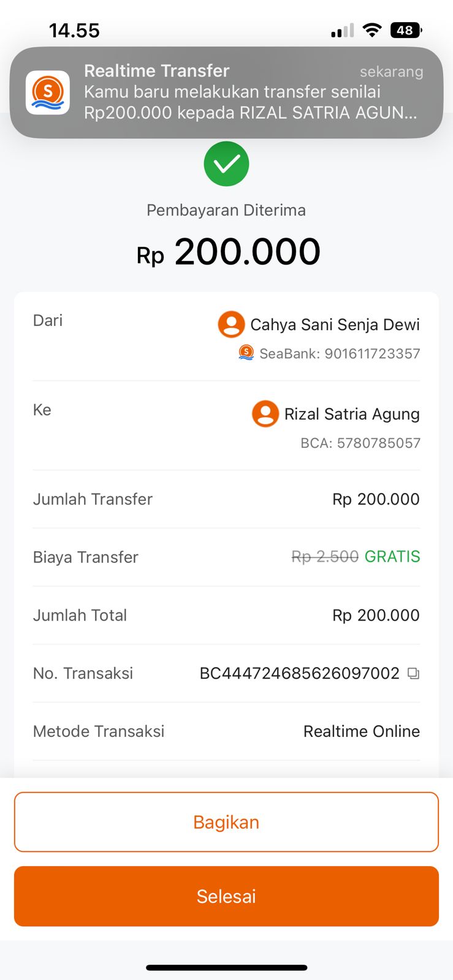
Task: Tap the battery indicator showing 48
Action: tap(405, 30)
